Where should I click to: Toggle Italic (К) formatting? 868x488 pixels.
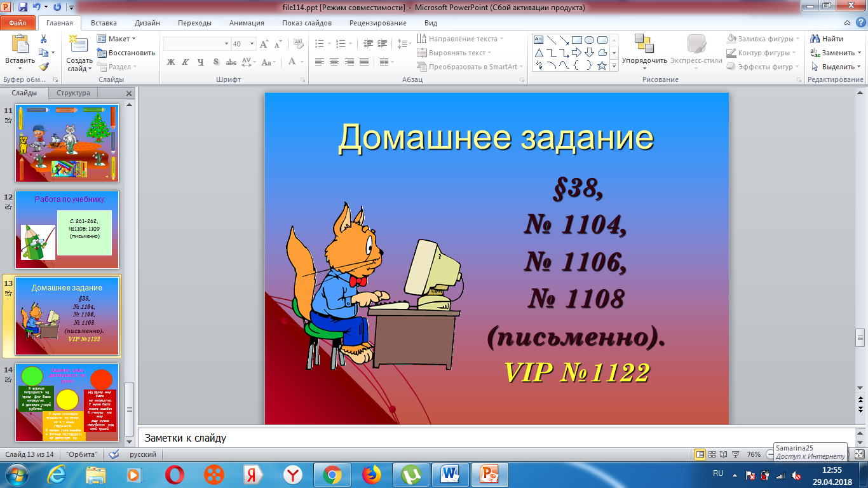[186, 62]
